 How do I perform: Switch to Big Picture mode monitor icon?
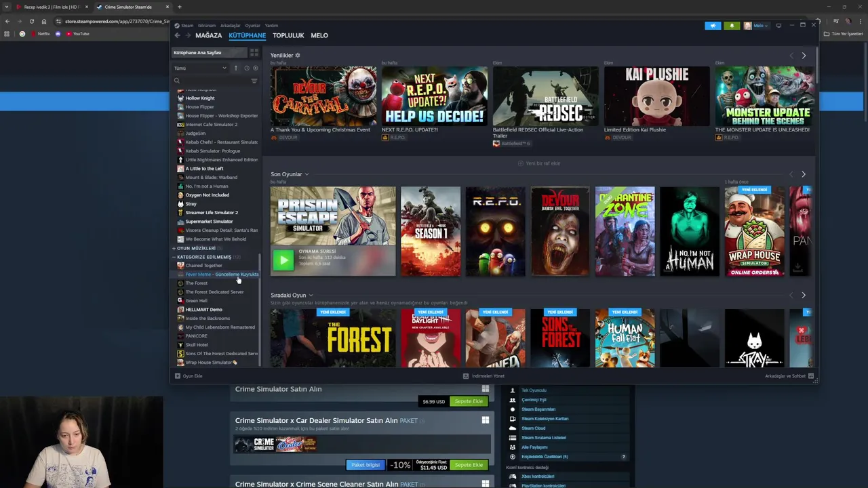tap(778, 26)
